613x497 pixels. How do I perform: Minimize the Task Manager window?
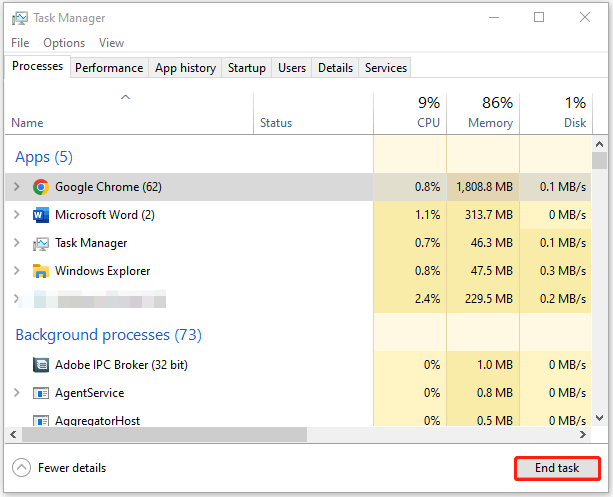click(494, 18)
